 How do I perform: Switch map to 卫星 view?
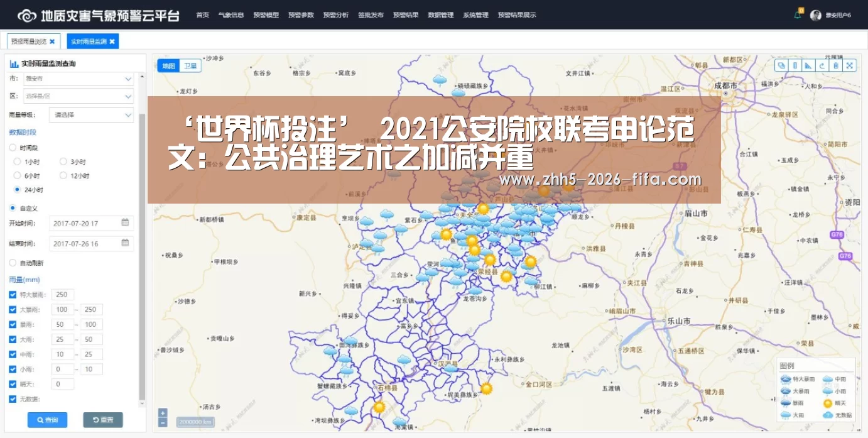(190, 65)
